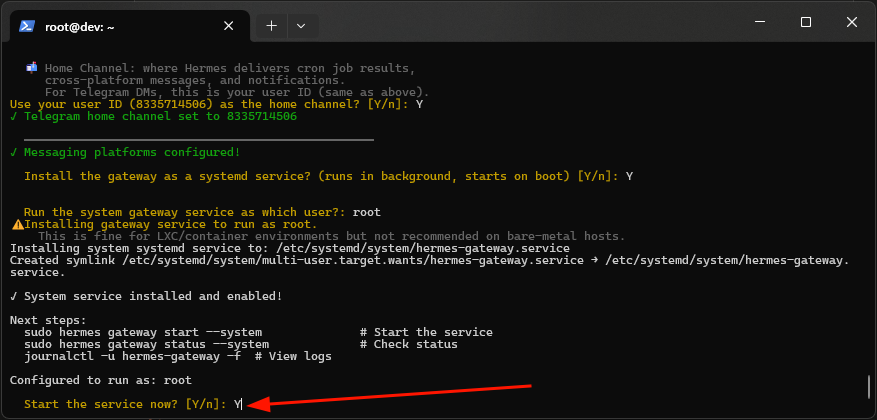The width and height of the screenshot is (877, 420).
Task: Click the command 'sudo hermes gateway start --system'
Action: tap(143, 333)
